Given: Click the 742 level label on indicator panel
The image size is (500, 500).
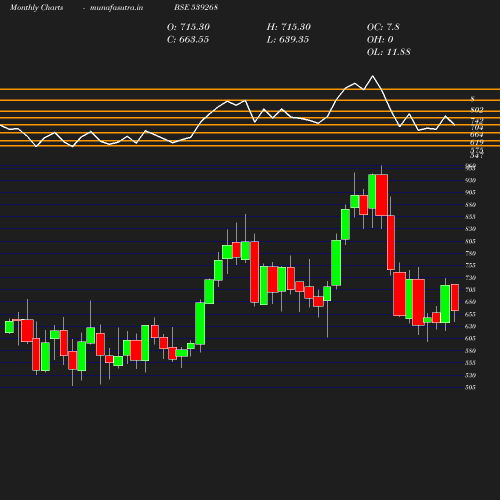Looking at the screenshot, I should tap(477, 120).
